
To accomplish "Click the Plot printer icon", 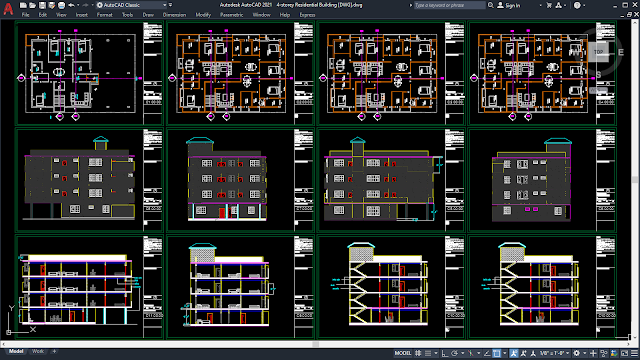I will [61, 5].
